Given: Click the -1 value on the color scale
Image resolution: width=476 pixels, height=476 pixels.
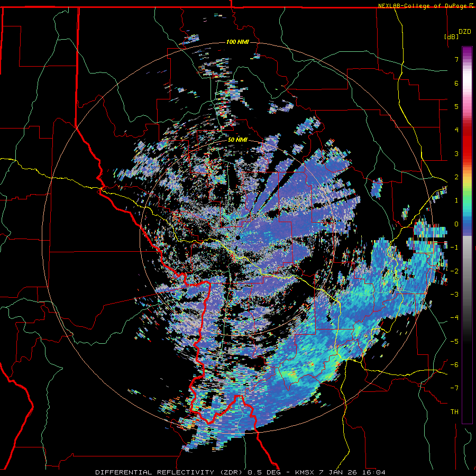Looking at the screenshot, I should [454, 248].
